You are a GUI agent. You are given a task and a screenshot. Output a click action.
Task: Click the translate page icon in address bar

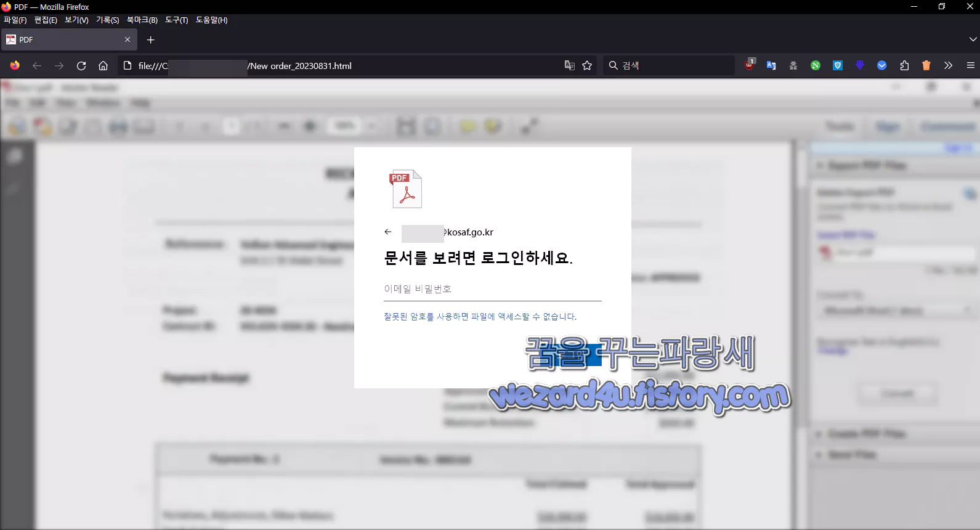[x=570, y=65]
